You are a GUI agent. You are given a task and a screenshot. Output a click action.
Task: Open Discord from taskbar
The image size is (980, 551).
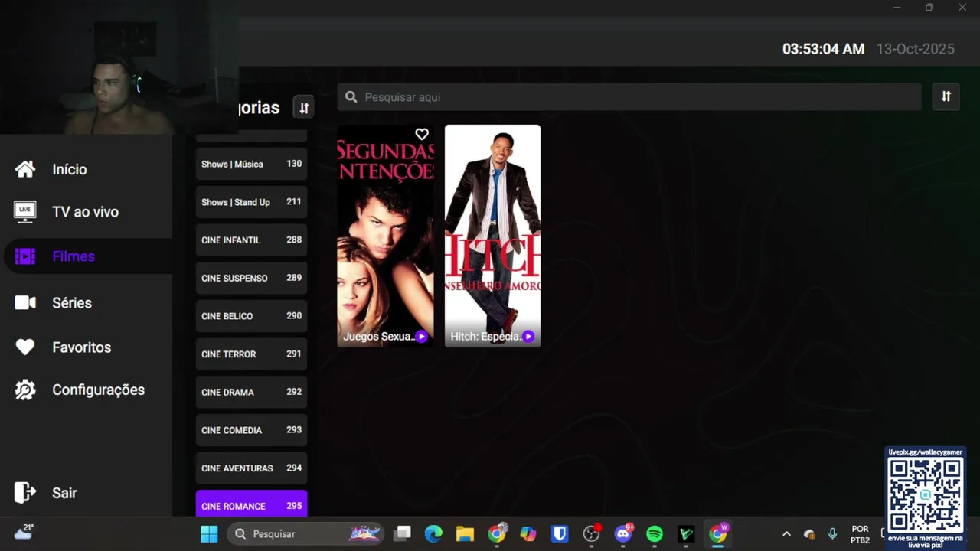(623, 534)
